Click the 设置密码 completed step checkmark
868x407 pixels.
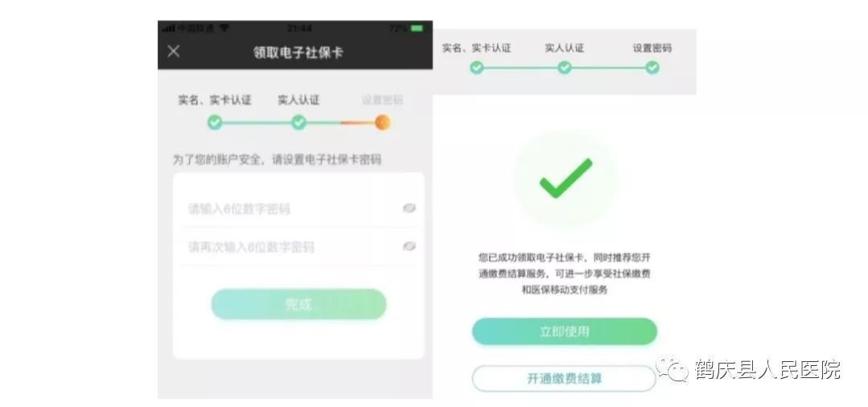(x=652, y=68)
